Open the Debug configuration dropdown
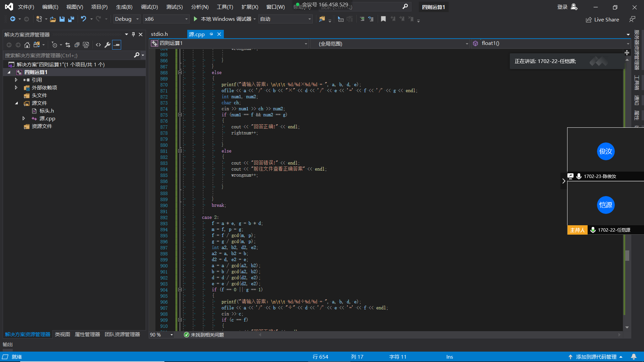This screenshot has height=362, width=644. click(x=127, y=19)
